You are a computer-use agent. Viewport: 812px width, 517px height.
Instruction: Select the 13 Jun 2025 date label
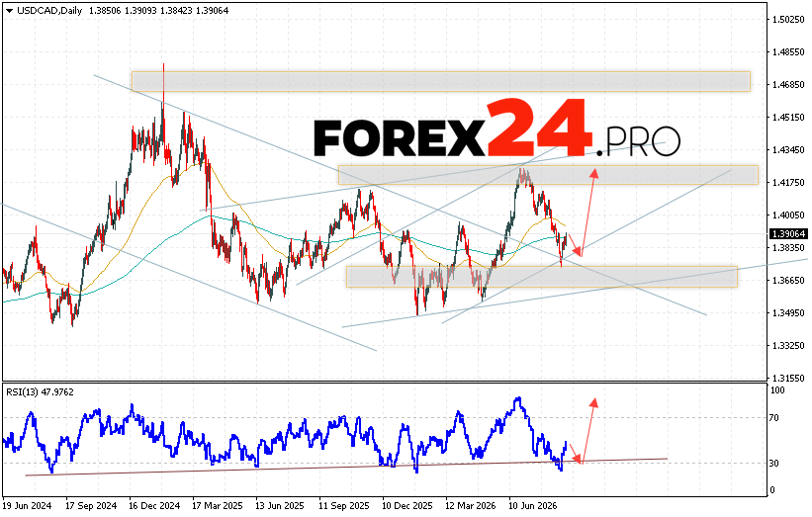coord(280,505)
